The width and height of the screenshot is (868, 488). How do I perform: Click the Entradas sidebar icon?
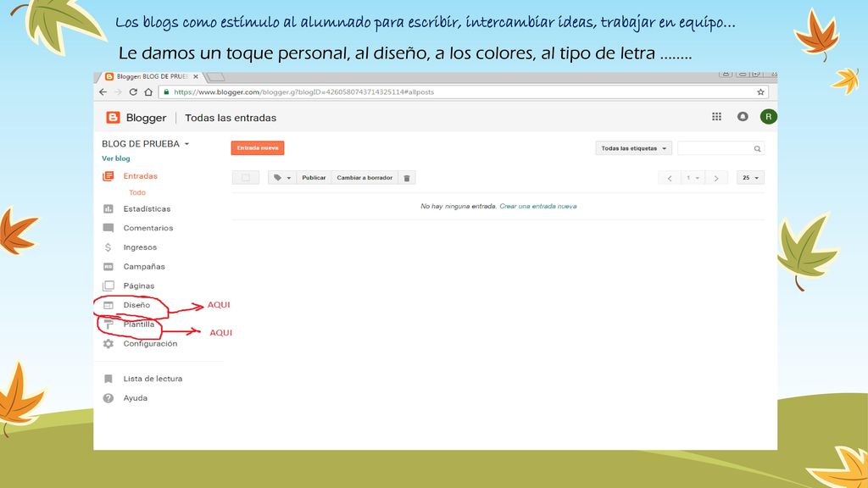[x=108, y=176]
